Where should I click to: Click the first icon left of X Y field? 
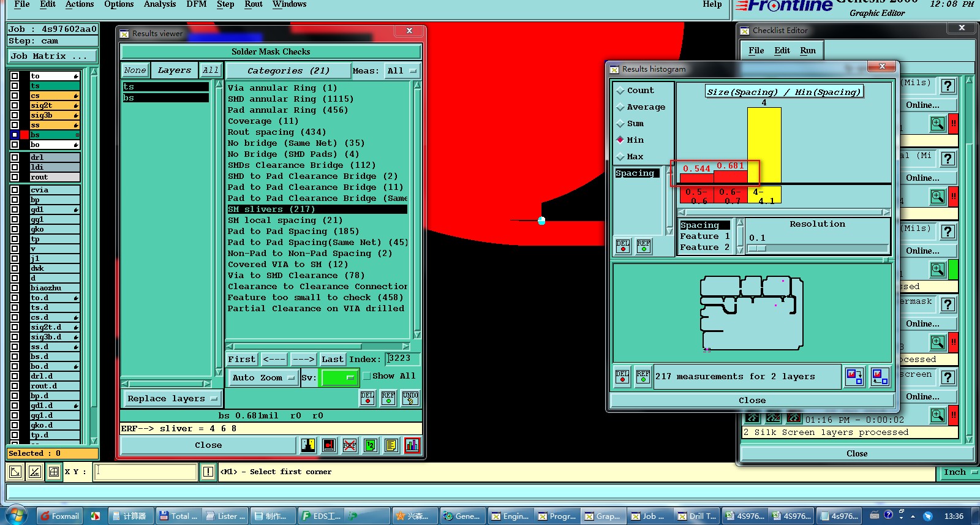[16, 472]
